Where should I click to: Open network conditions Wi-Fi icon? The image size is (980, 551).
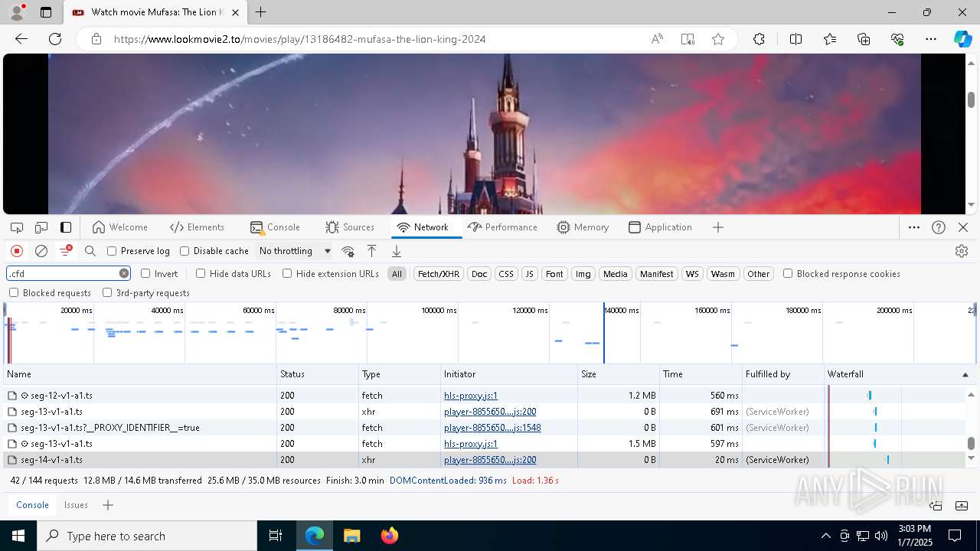(348, 251)
